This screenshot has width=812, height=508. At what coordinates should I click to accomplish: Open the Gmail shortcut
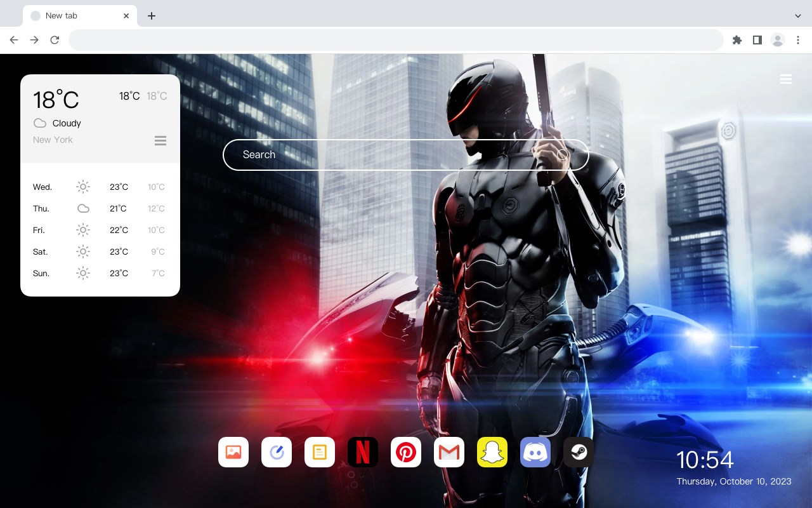(x=449, y=452)
